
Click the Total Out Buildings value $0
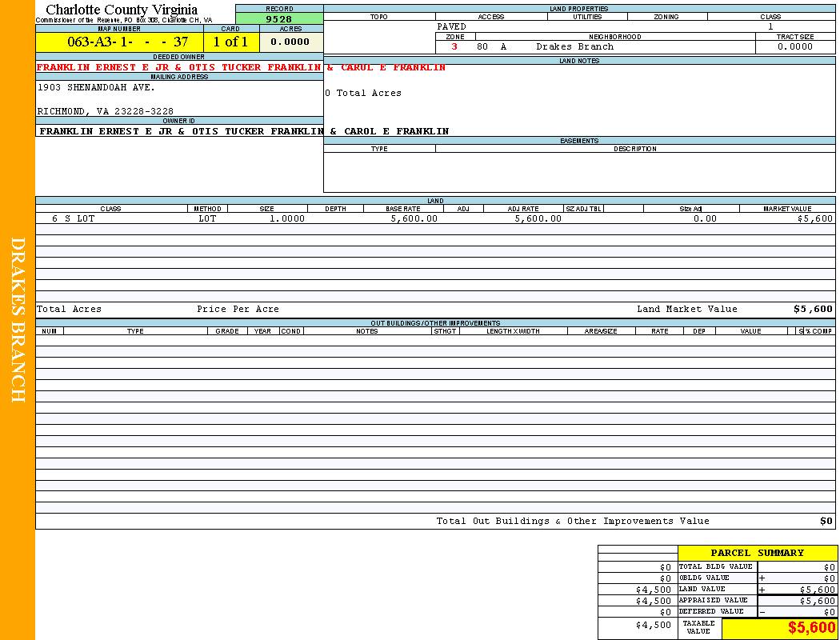point(826,521)
